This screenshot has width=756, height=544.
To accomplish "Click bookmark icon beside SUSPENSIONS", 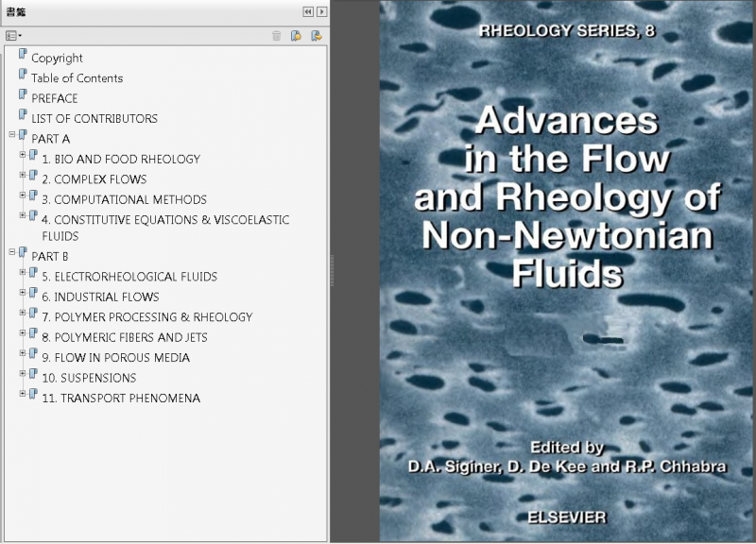I will click(x=33, y=374).
